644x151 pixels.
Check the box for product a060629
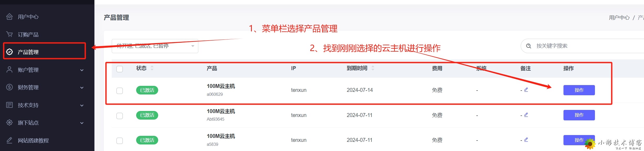(120, 91)
